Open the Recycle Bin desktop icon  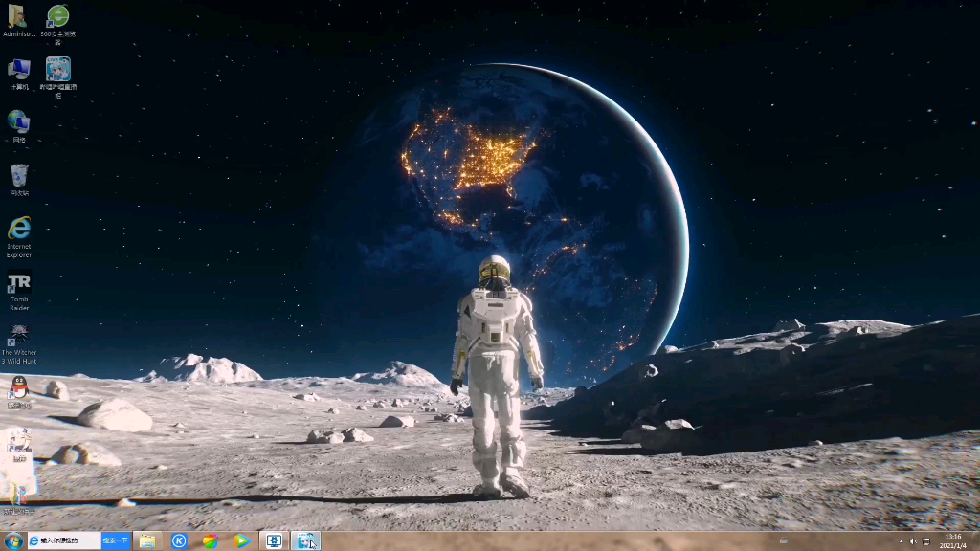click(x=19, y=180)
